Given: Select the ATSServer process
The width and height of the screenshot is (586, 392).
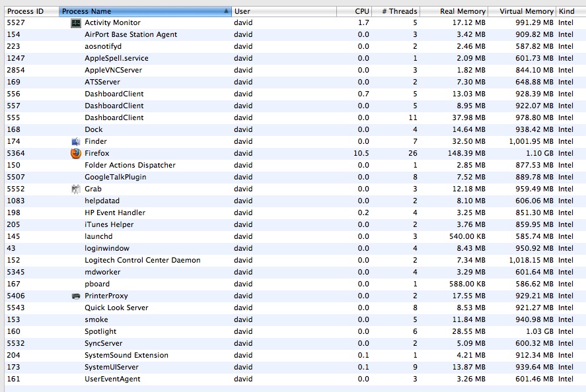Looking at the screenshot, I should [x=102, y=82].
